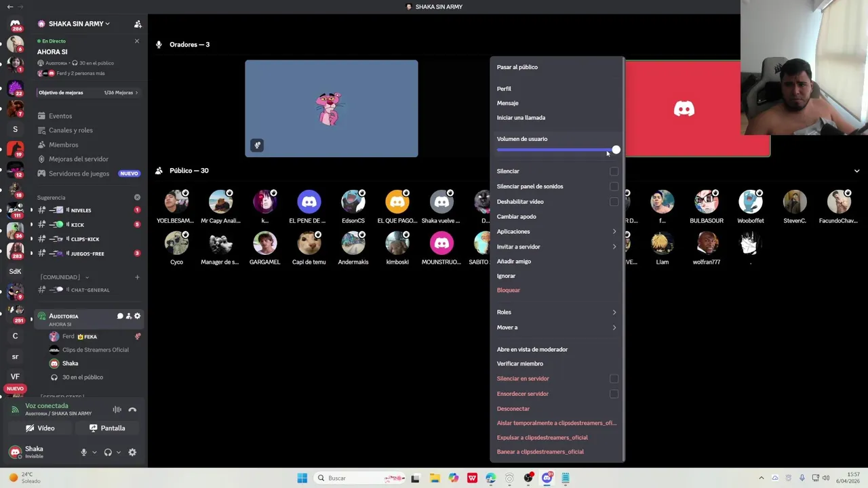The height and width of the screenshot is (488, 868).
Task: Click the GARGAMEL audience avatar
Action: [x=264, y=243]
